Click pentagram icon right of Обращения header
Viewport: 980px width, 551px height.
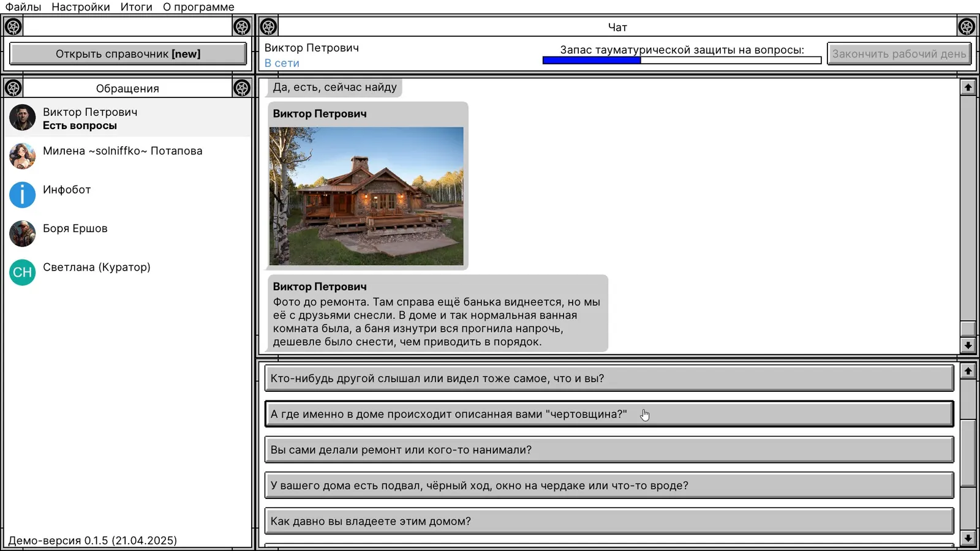[x=242, y=88]
